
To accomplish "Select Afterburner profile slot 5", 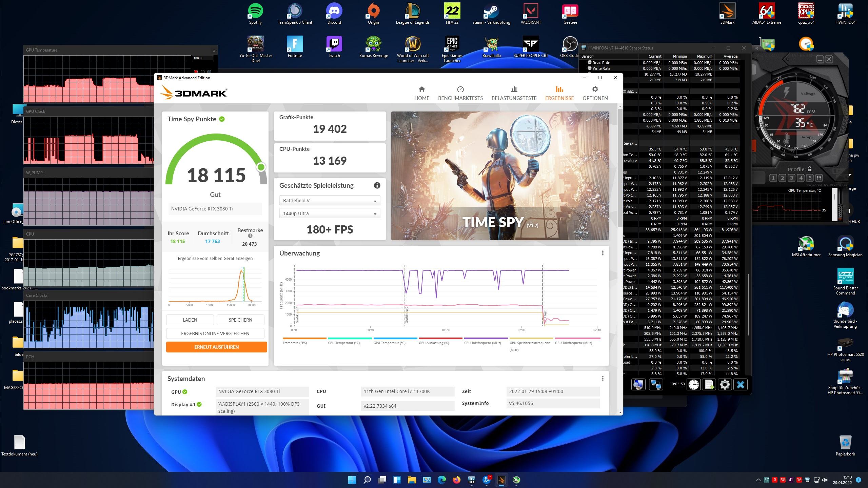I will (x=810, y=178).
